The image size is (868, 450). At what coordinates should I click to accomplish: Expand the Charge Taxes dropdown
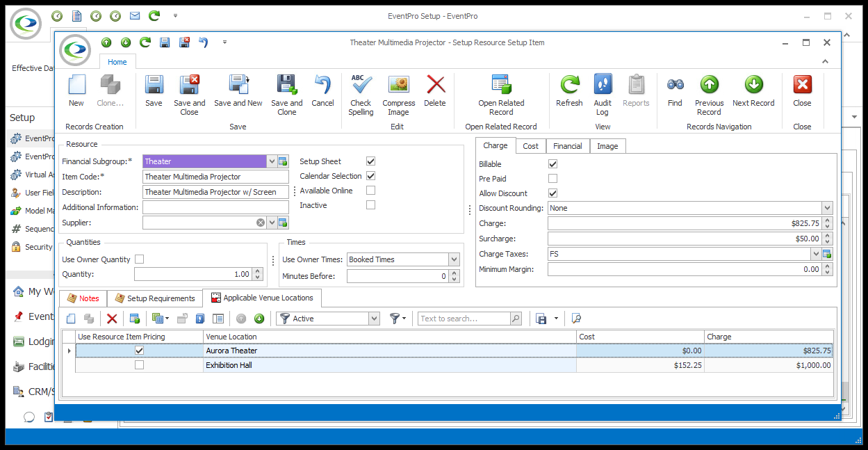pyautogui.click(x=816, y=254)
